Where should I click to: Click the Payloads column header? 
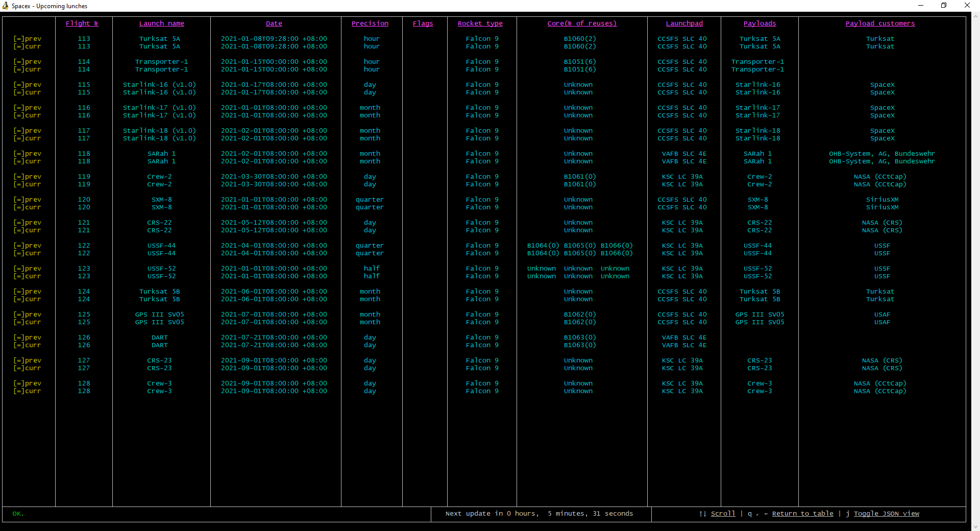(760, 23)
